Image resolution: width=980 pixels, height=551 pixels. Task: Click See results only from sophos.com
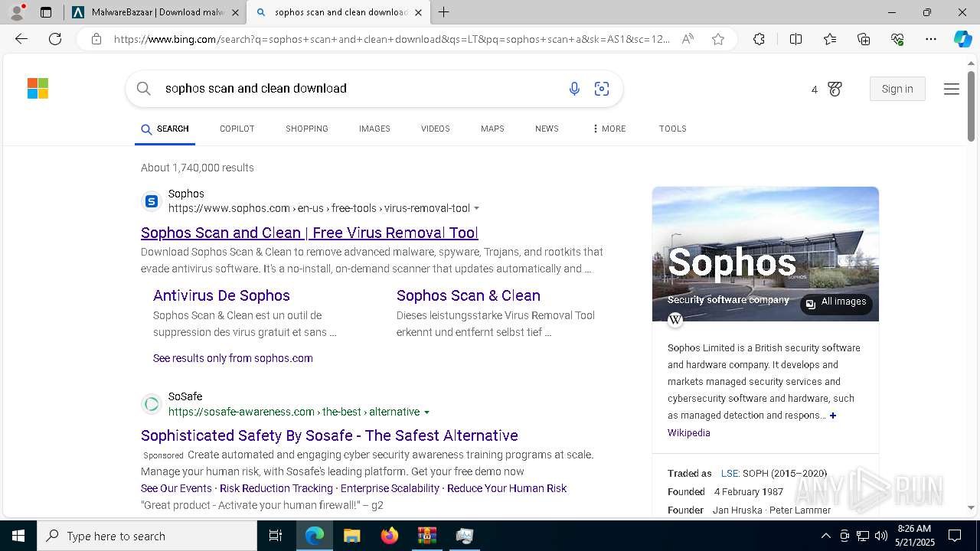(233, 358)
